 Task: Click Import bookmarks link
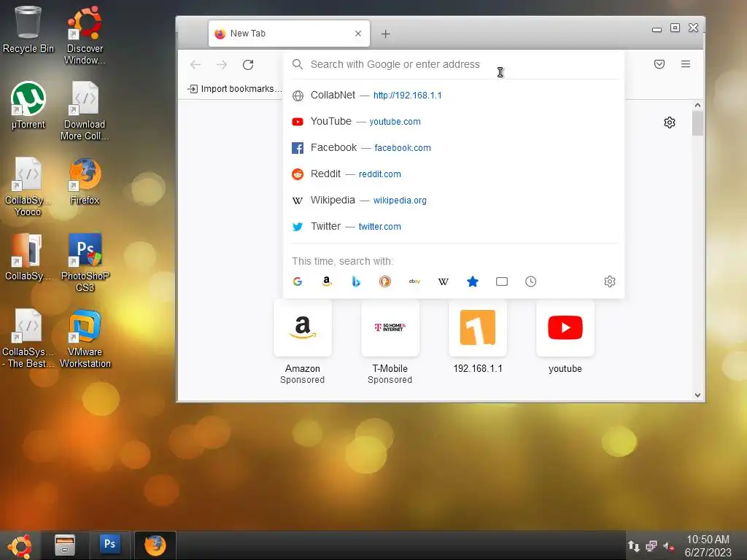point(236,88)
